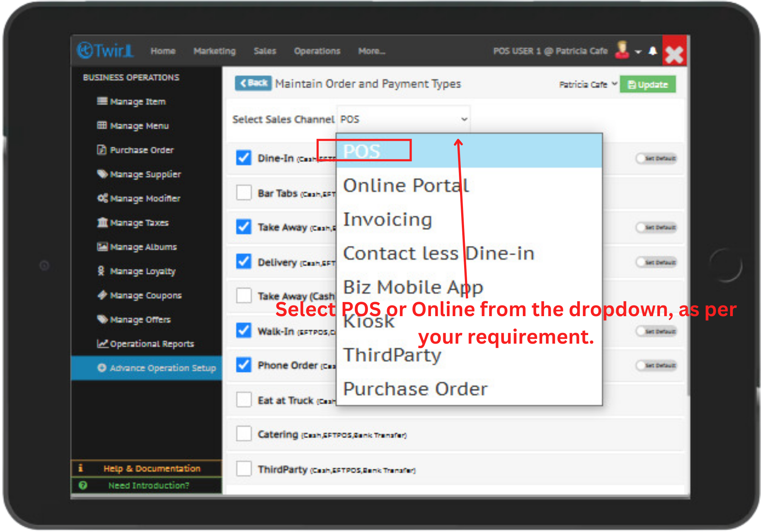The height and width of the screenshot is (532, 761).
Task: Open the Marketing menu
Action: pyautogui.click(x=214, y=51)
